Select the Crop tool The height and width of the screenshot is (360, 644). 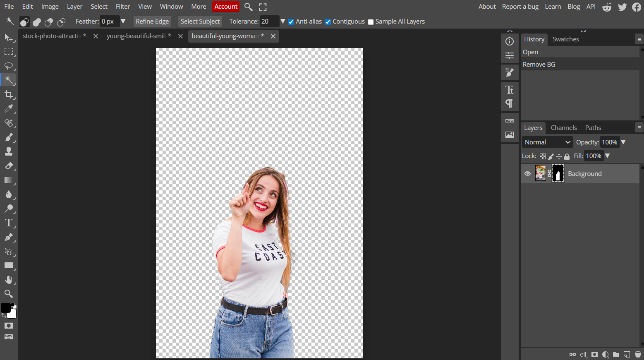click(9, 94)
